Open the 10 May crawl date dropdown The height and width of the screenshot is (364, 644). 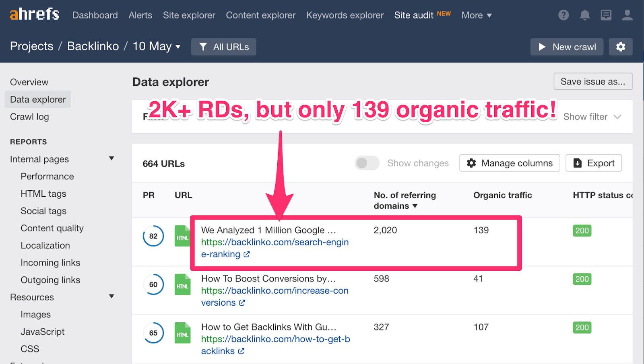click(157, 47)
